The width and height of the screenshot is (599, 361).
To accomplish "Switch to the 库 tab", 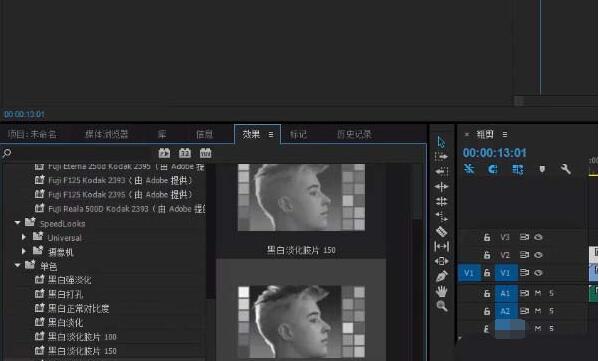I will coord(162,134).
